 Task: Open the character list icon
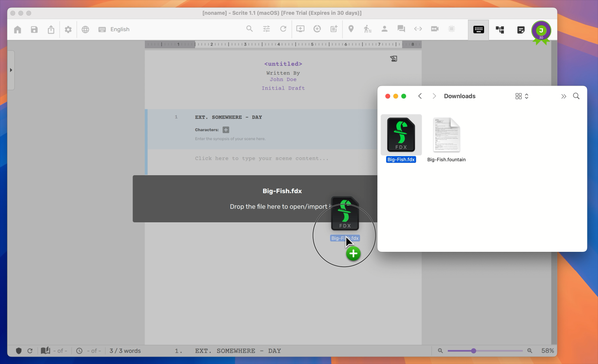[x=384, y=29]
